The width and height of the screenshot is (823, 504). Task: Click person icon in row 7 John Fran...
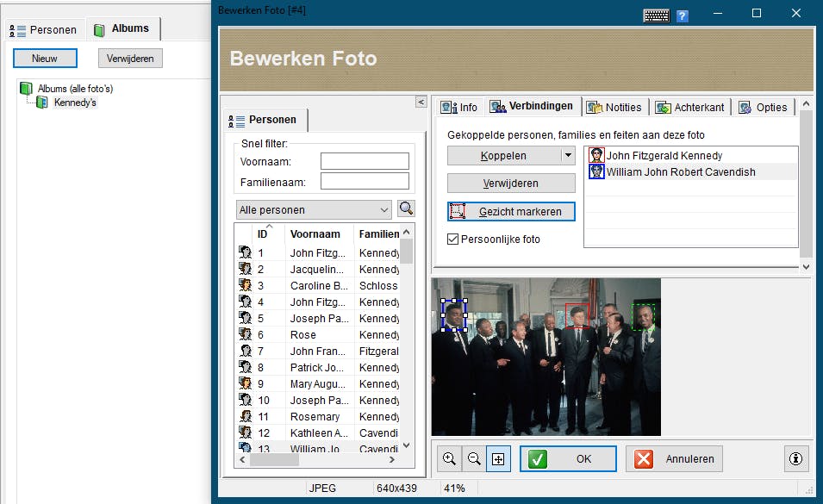[245, 351]
